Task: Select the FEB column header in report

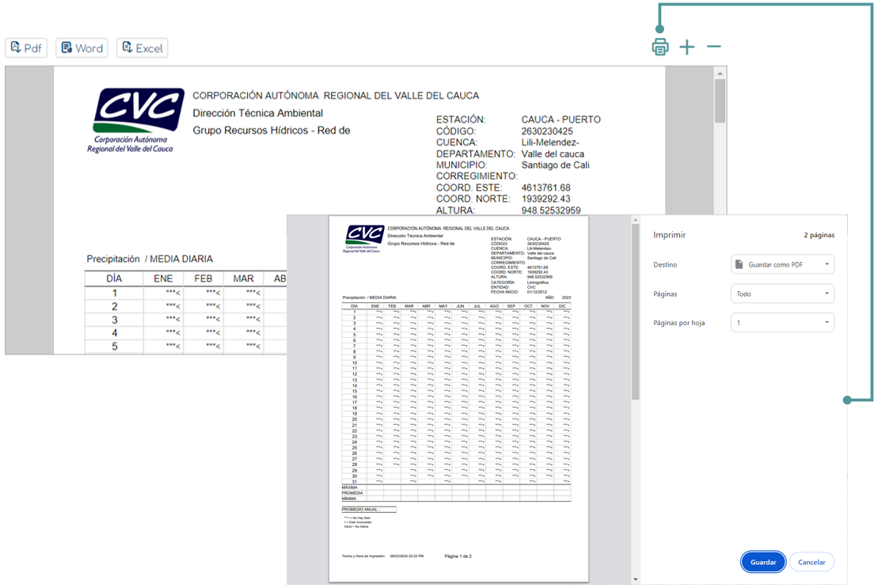Action: click(x=203, y=279)
